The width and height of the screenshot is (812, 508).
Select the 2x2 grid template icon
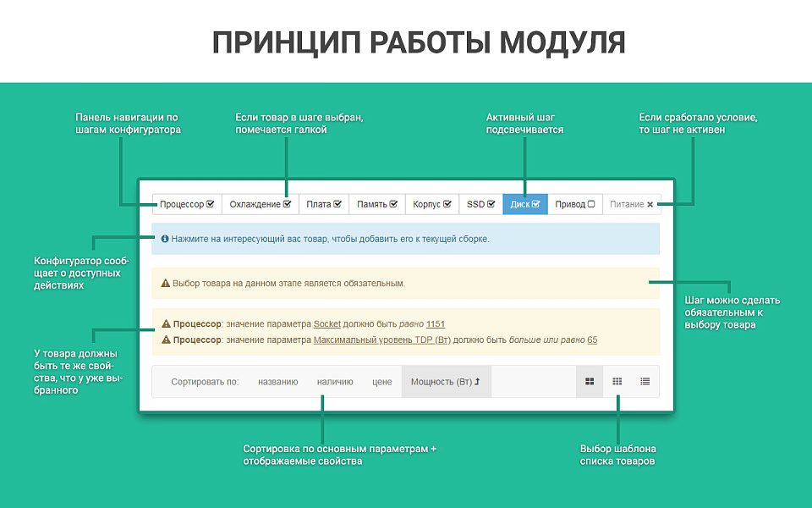[590, 381]
